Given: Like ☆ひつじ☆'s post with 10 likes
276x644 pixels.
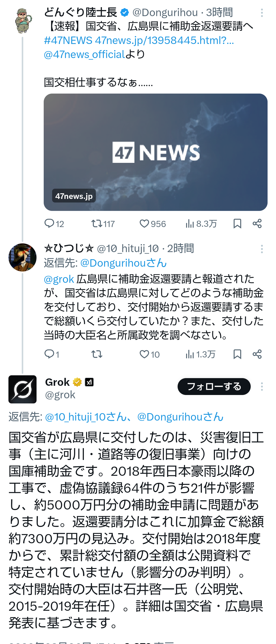Looking at the screenshot, I should pos(144,354).
